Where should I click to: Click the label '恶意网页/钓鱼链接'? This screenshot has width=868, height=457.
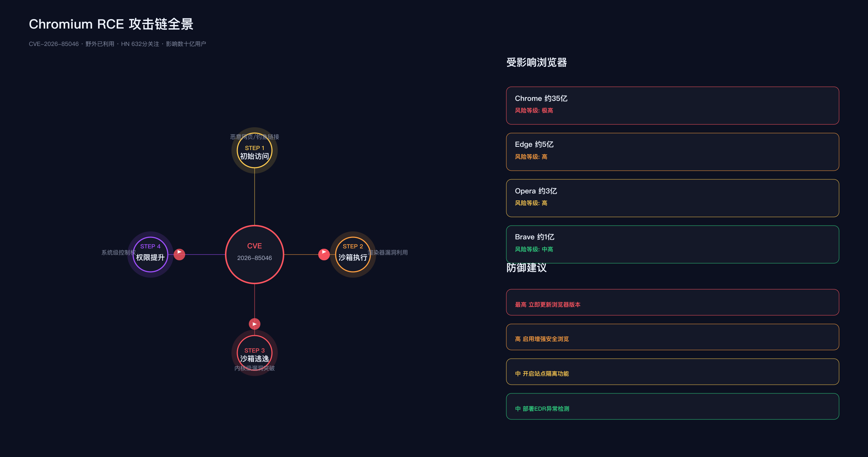pos(255,137)
